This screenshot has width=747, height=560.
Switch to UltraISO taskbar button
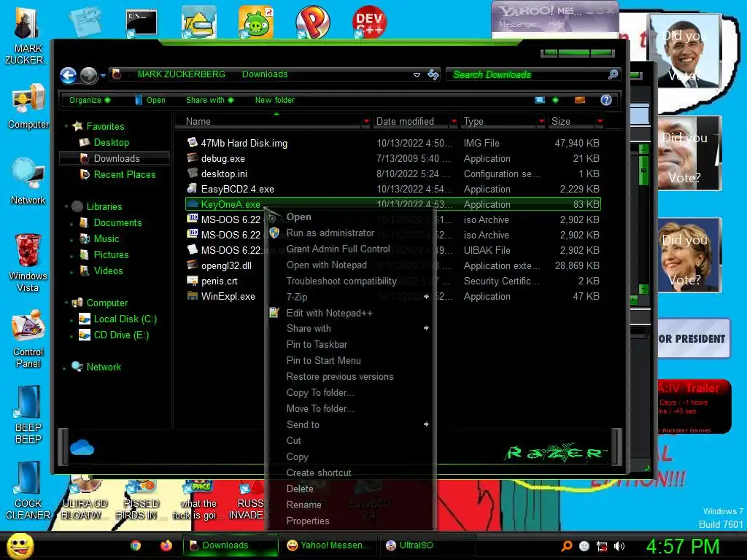pyautogui.click(x=426, y=545)
